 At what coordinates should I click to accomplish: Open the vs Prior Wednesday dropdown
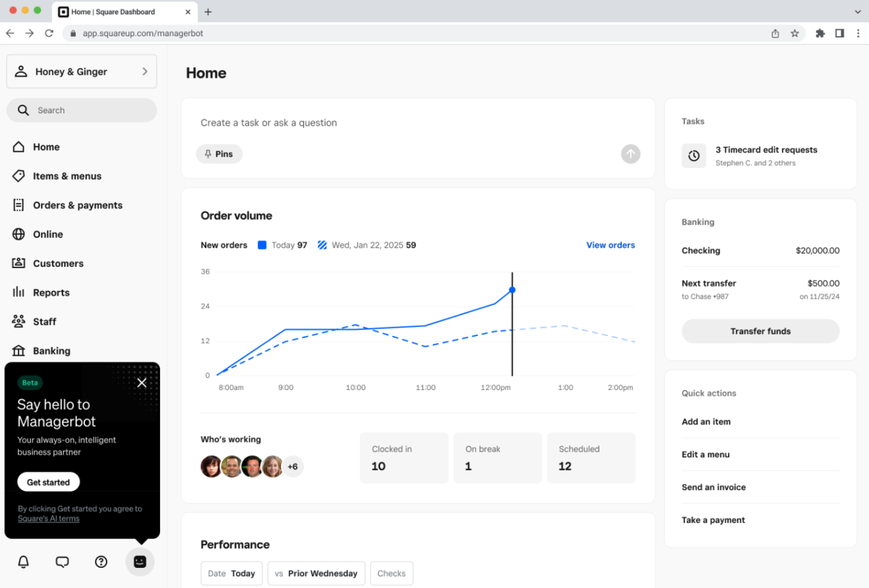[317, 573]
